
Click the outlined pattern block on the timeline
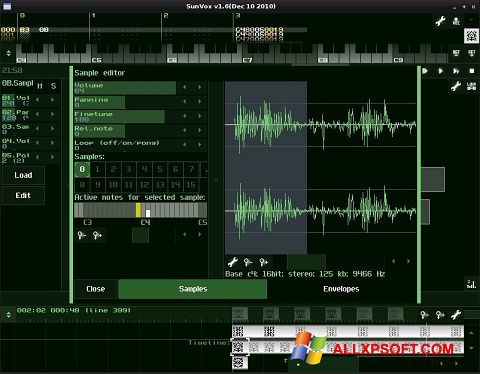point(240,347)
